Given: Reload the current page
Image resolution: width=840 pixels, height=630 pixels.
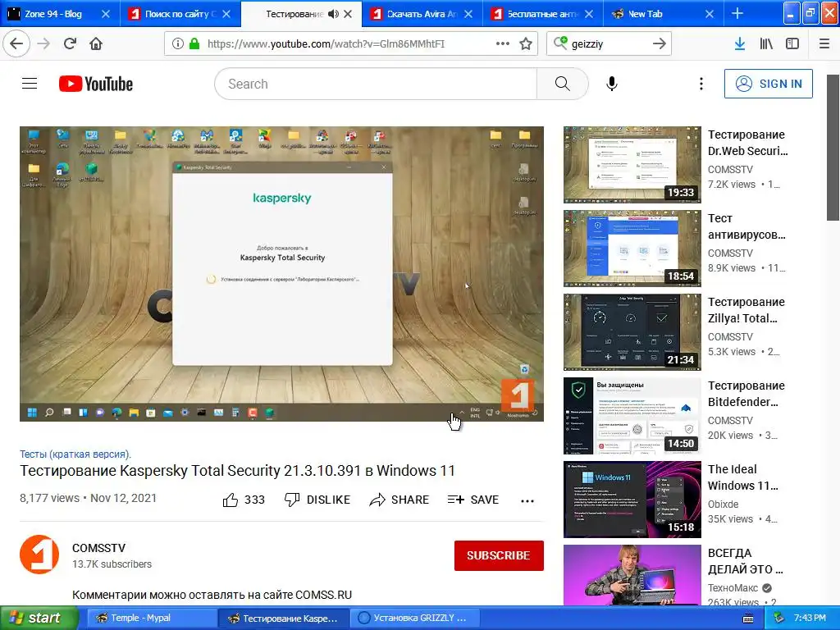Looking at the screenshot, I should click(x=70, y=44).
